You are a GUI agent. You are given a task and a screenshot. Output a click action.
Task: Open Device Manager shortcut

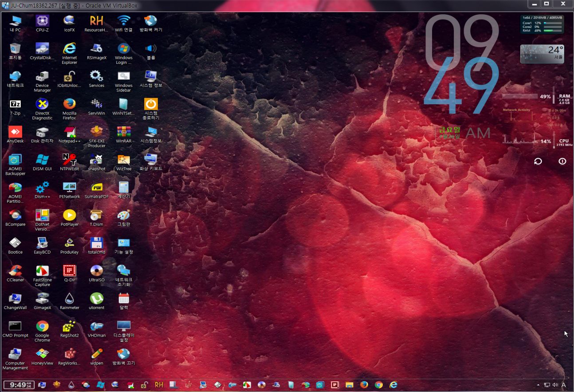pyautogui.click(x=42, y=82)
